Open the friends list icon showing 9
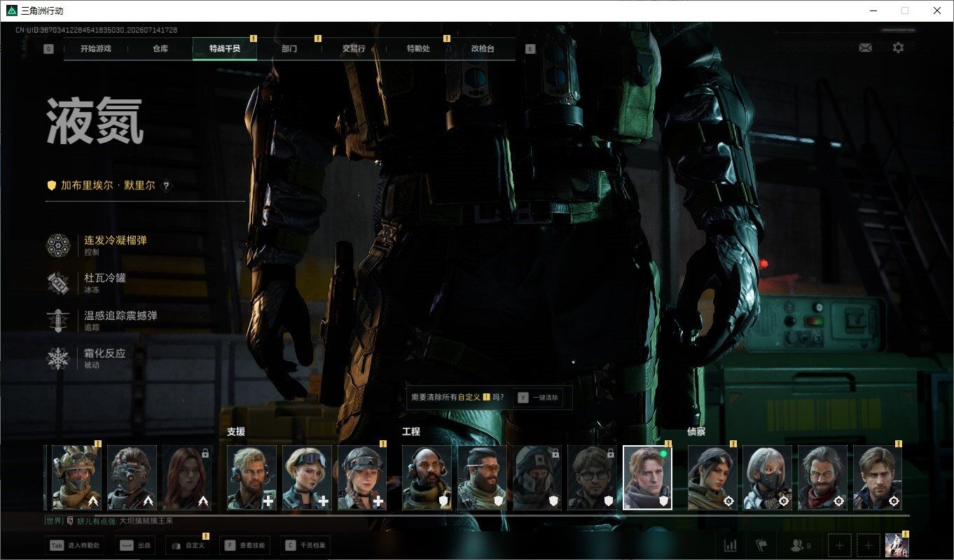954x560 pixels. [801, 545]
